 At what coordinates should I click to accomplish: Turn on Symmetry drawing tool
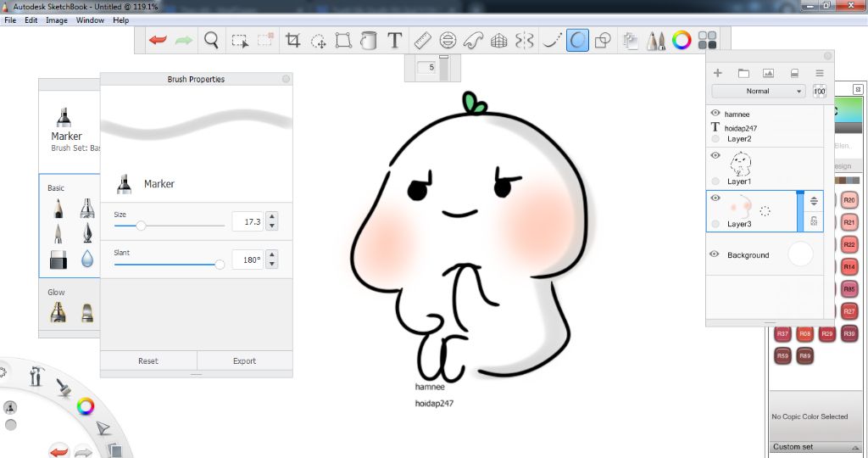[x=524, y=40]
